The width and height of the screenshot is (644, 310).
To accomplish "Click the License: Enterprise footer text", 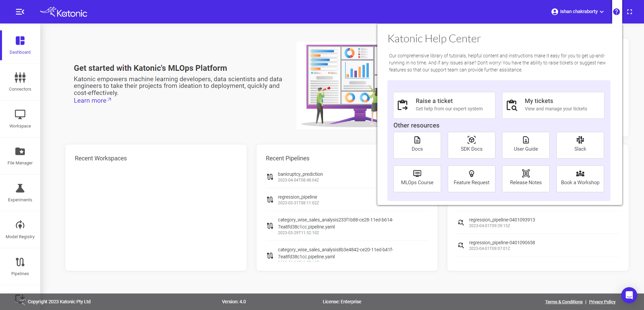I will click(342, 302).
